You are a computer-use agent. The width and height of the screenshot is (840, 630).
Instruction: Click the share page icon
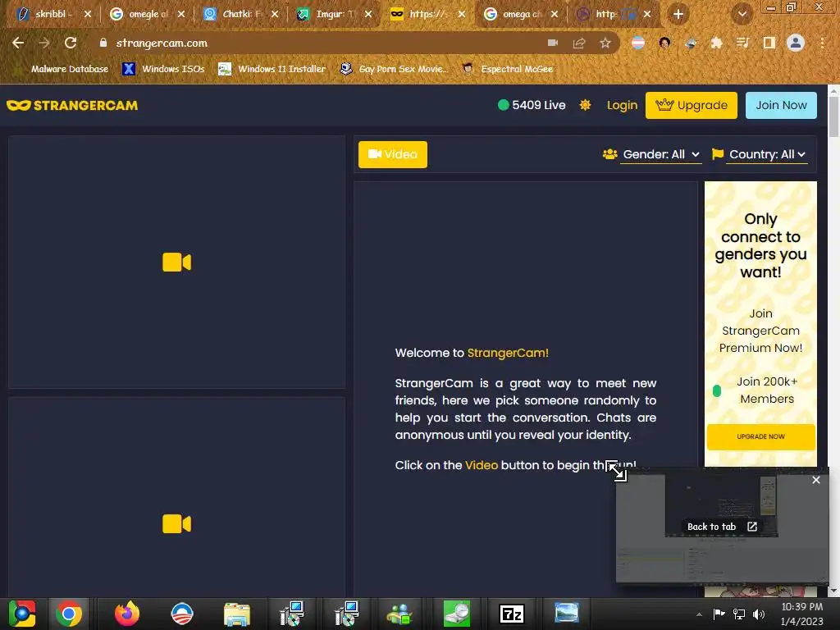click(x=579, y=43)
